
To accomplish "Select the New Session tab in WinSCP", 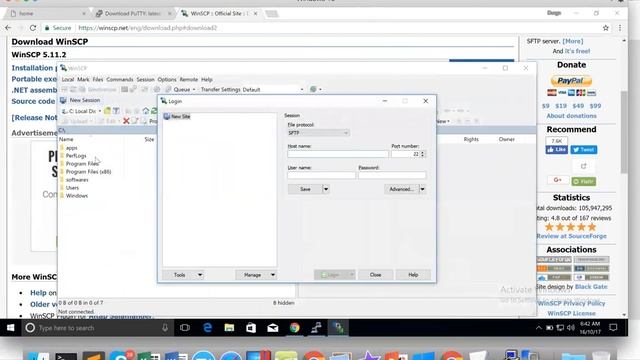I will (80, 100).
